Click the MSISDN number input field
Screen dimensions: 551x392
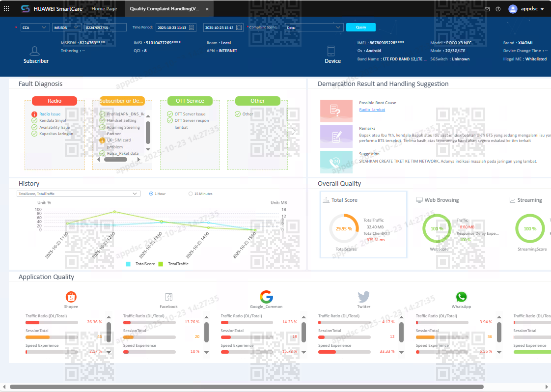[105, 28]
